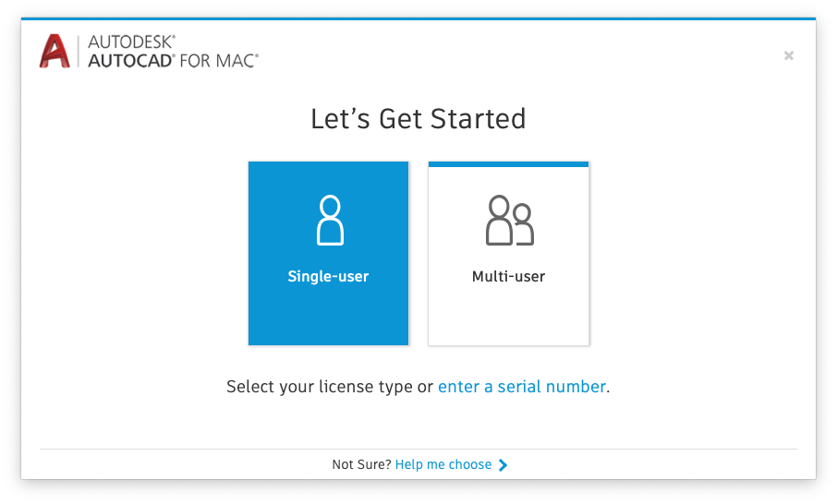Screen dimensions: 837x504
Task: Click the chevron arrow beside Help me choose
Action: point(503,465)
